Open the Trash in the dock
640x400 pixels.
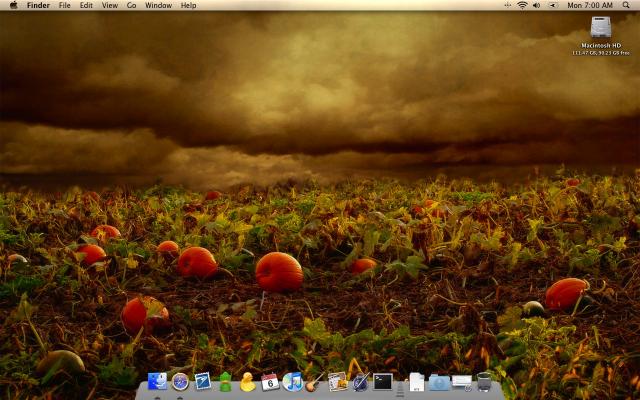pyautogui.click(x=485, y=381)
